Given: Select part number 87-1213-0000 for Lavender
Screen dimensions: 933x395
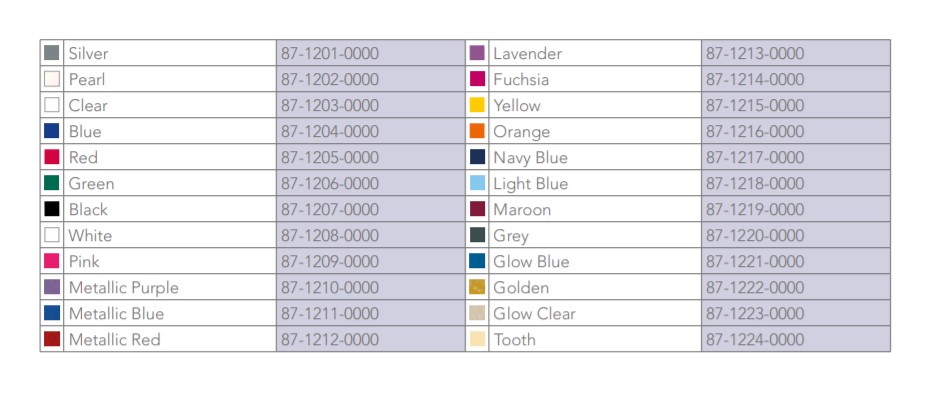Looking at the screenshot, I should (755, 54).
